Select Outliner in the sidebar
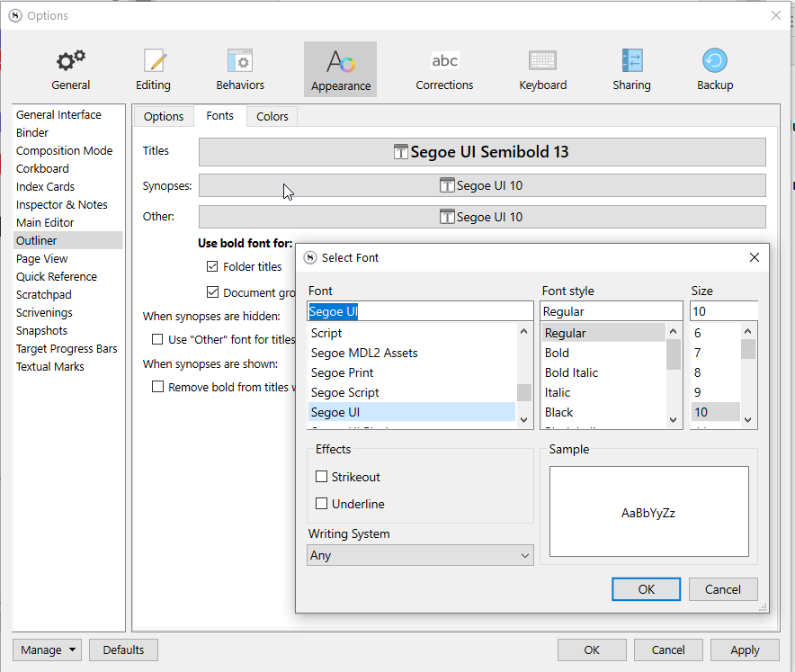 [x=68, y=241]
